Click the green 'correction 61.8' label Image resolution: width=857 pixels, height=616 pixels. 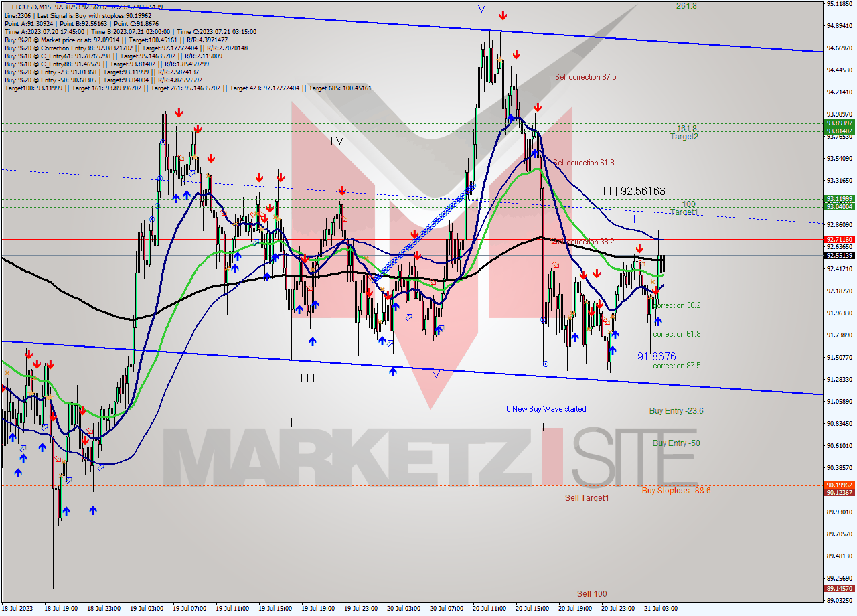(677, 334)
